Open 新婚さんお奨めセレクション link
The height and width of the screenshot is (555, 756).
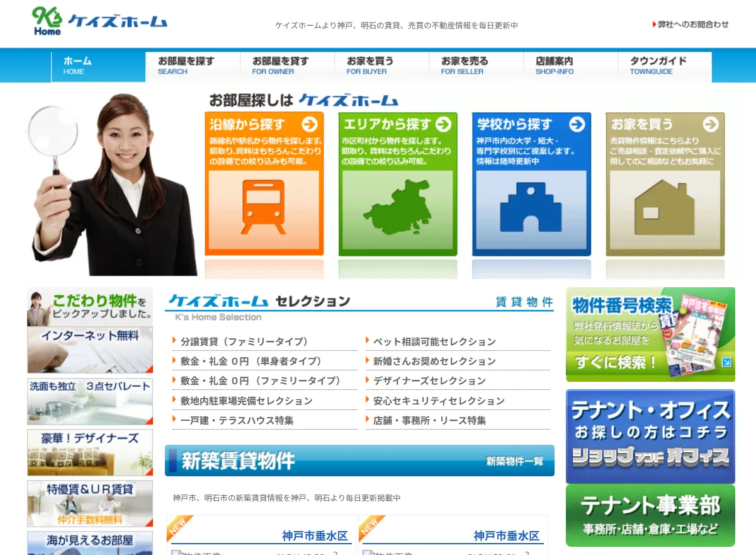pos(434,361)
